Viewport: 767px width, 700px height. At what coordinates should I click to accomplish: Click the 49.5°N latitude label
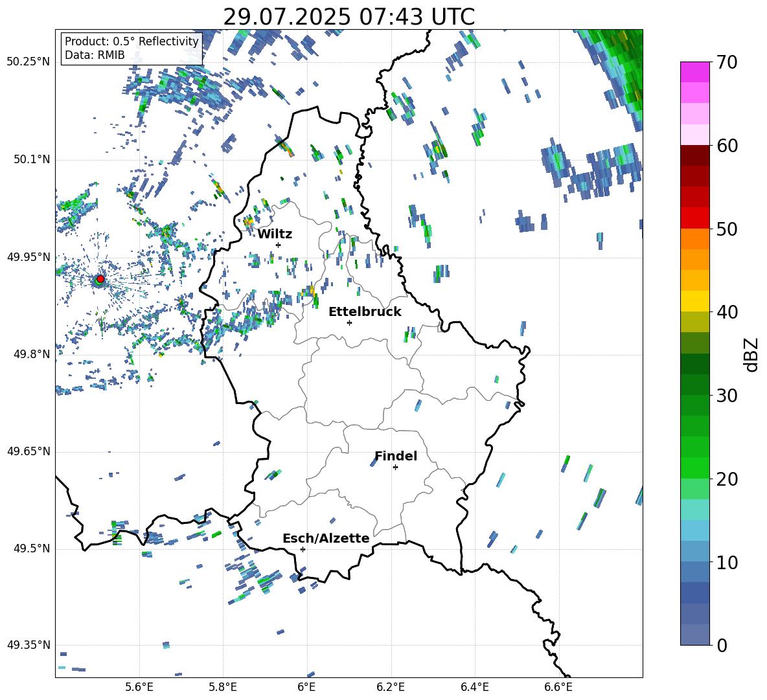coord(32,549)
